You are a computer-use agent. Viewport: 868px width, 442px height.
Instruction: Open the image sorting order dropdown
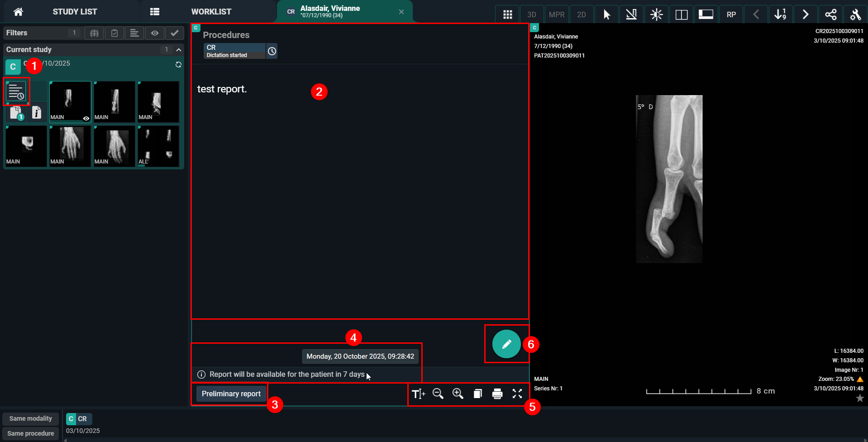click(780, 14)
